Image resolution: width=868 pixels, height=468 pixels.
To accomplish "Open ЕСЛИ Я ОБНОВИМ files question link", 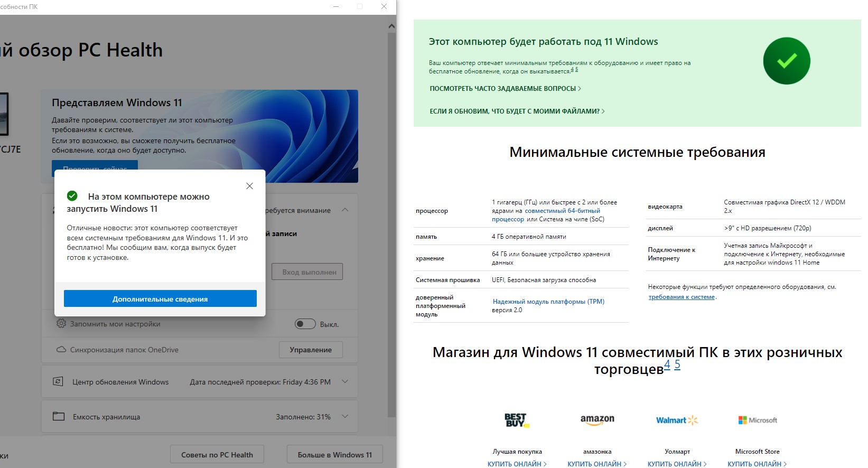I will pyautogui.click(x=517, y=111).
